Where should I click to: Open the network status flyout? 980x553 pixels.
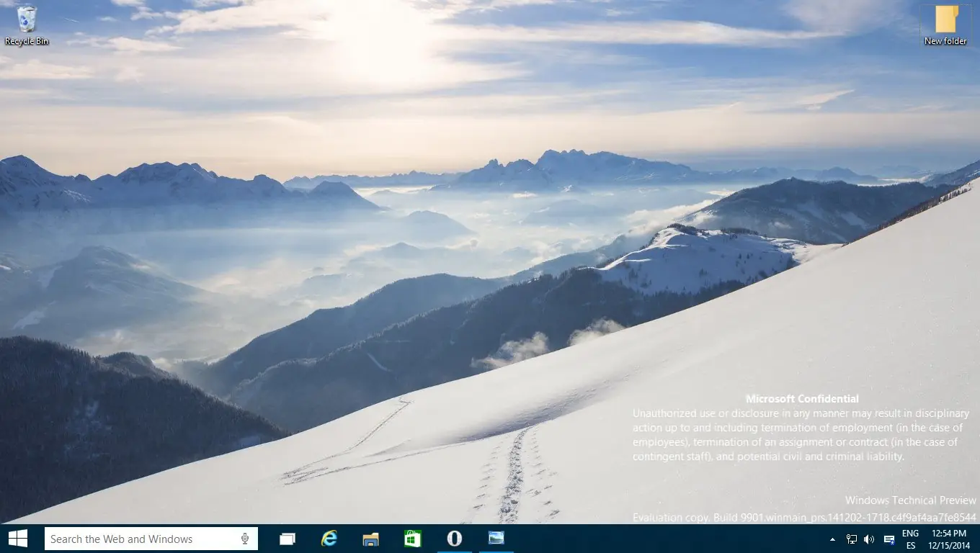[x=851, y=538]
